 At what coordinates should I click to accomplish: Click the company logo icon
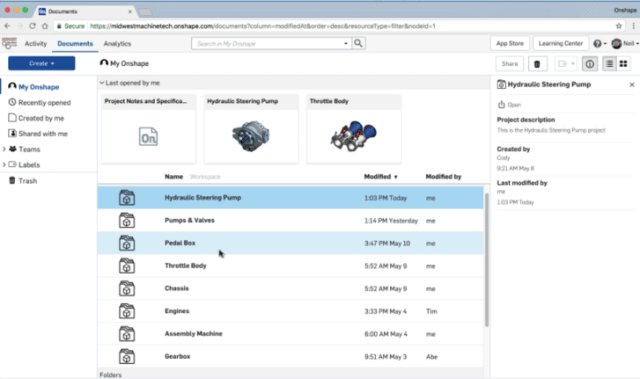[9, 43]
